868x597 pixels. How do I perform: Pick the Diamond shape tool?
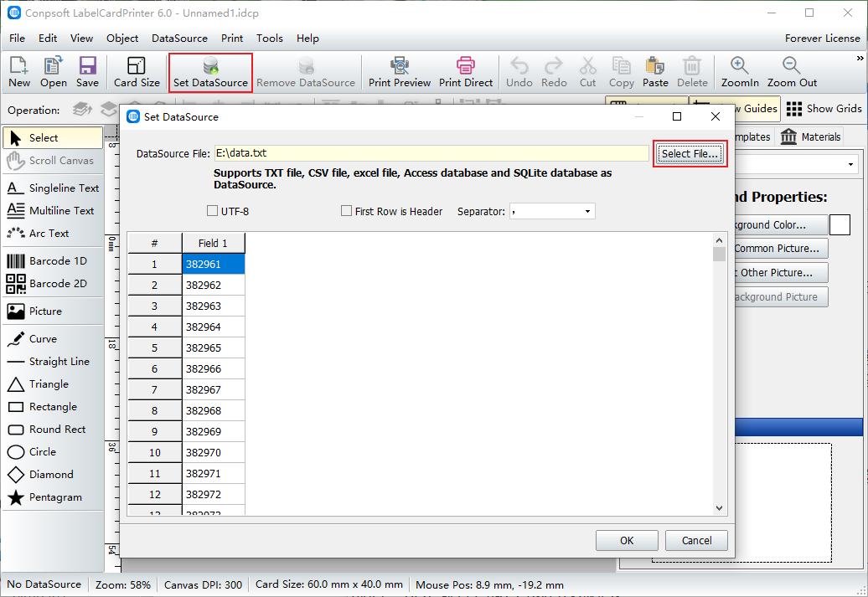pyautogui.click(x=53, y=475)
